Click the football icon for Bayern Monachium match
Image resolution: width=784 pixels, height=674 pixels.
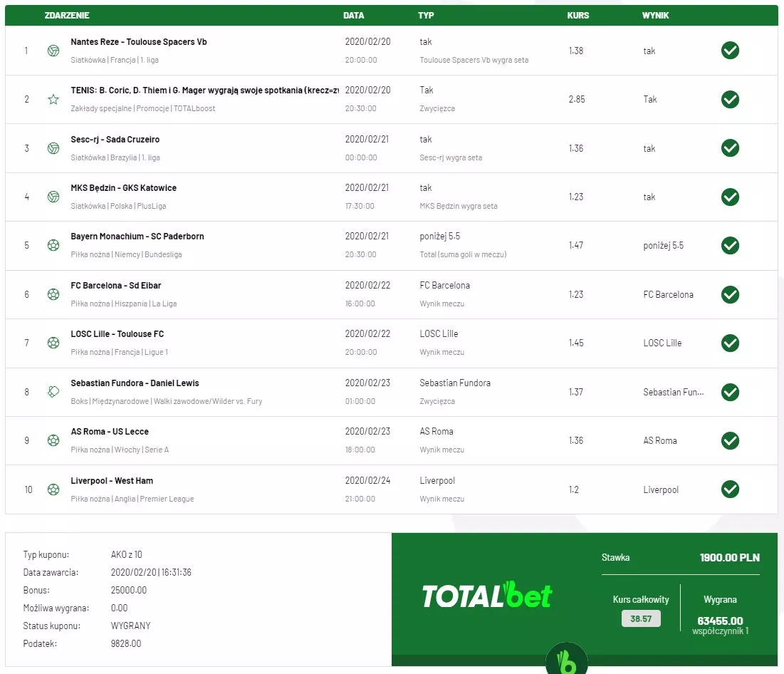pyautogui.click(x=53, y=245)
